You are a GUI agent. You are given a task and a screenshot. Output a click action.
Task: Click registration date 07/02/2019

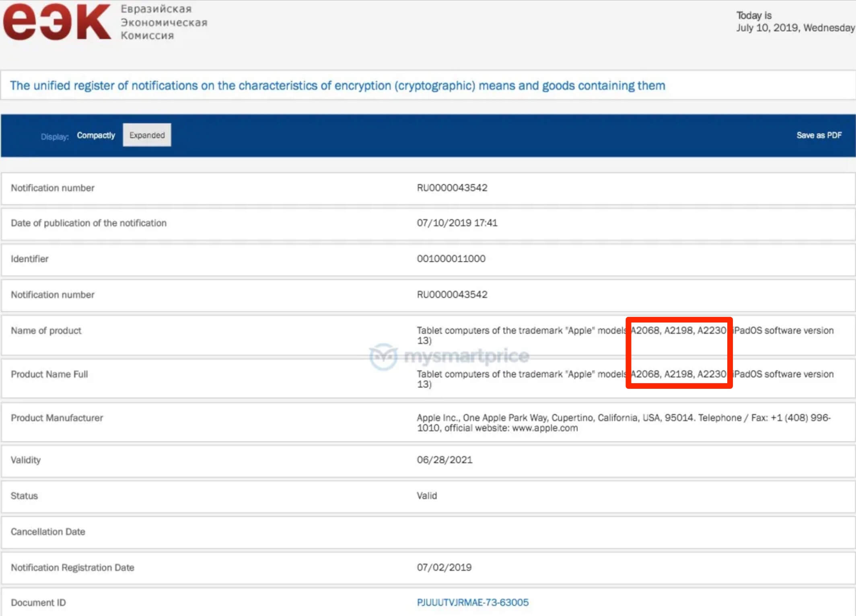pyautogui.click(x=444, y=567)
